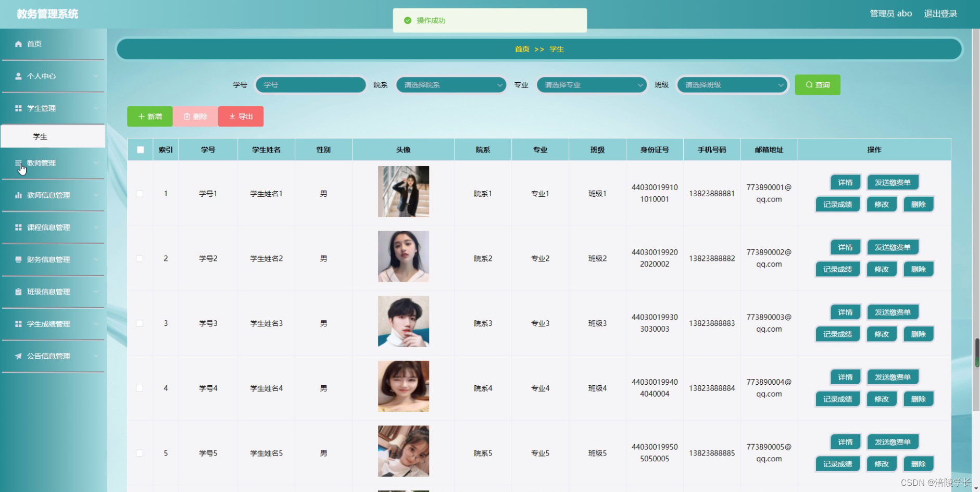Viewport: 980px width, 492px height.
Task: Select the 首页 home icon in sidebar
Action: coord(18,44)
